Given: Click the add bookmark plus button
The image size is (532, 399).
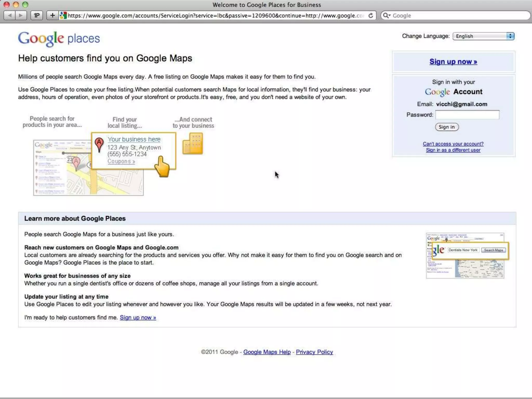Looking at the screenshot, I should tap(52, 16).
